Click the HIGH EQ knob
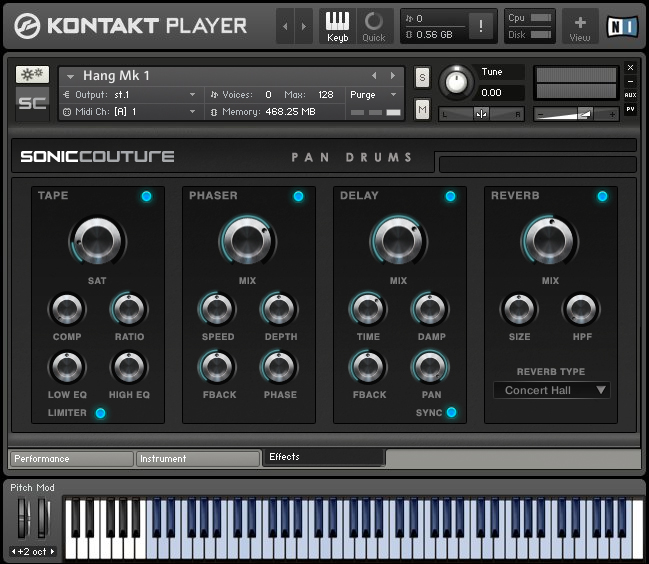Image resolution: width=649 pixels, height=564 pixels. click(129, 367)
